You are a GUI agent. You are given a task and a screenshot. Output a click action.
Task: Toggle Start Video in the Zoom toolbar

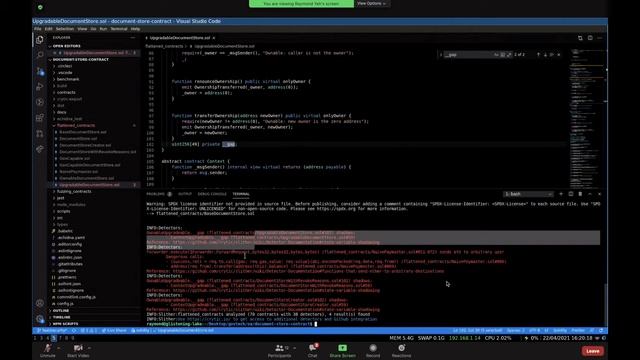click(x=78, y=350)
